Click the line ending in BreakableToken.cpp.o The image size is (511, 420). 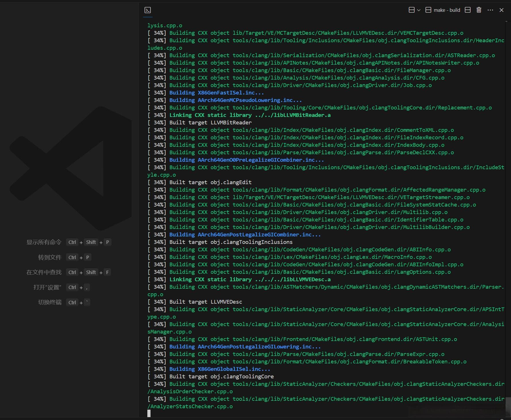pos(307,362)
